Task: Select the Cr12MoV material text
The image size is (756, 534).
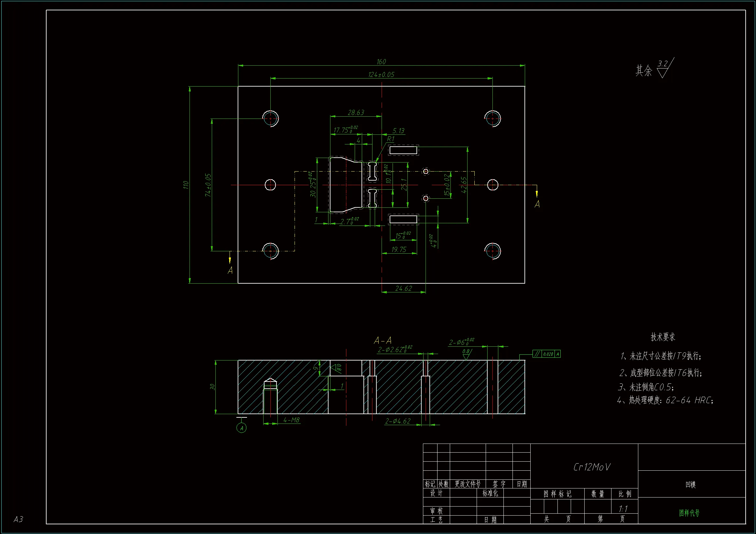Action: (x=592, y=467)
